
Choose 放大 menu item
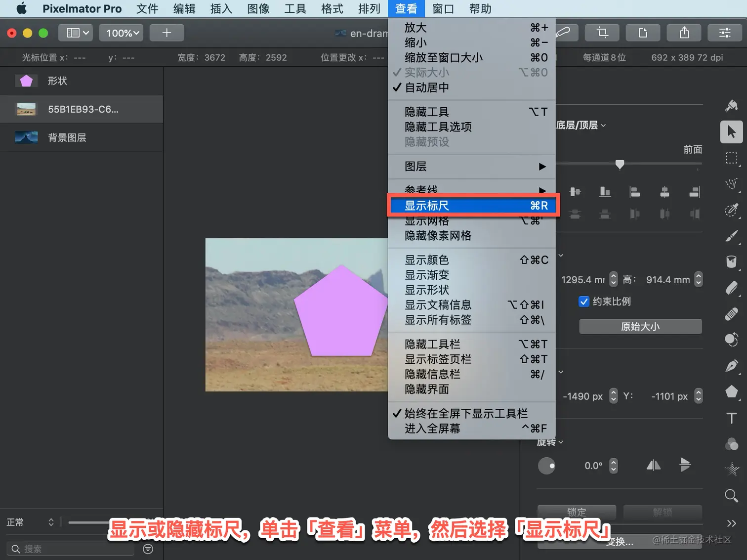point(472,28)
